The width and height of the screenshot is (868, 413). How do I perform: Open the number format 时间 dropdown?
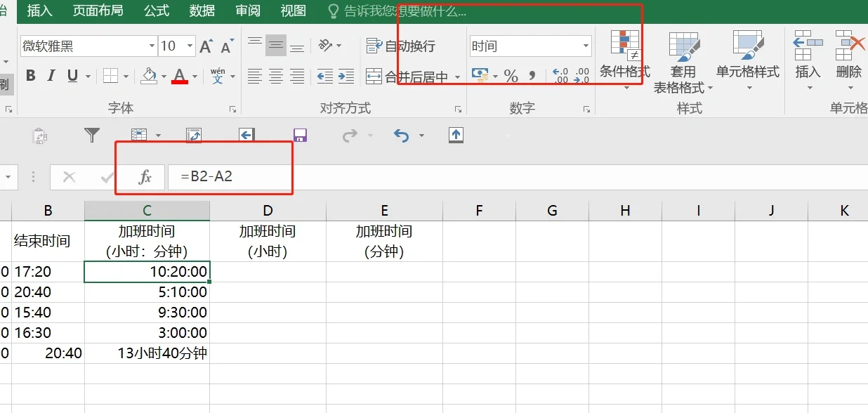tap(586, 46)
